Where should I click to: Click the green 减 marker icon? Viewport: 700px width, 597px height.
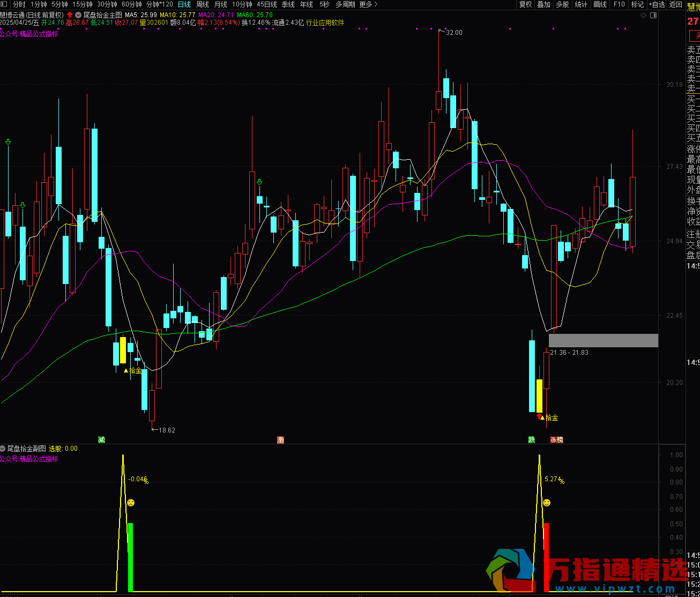click(x=101, y=440)
